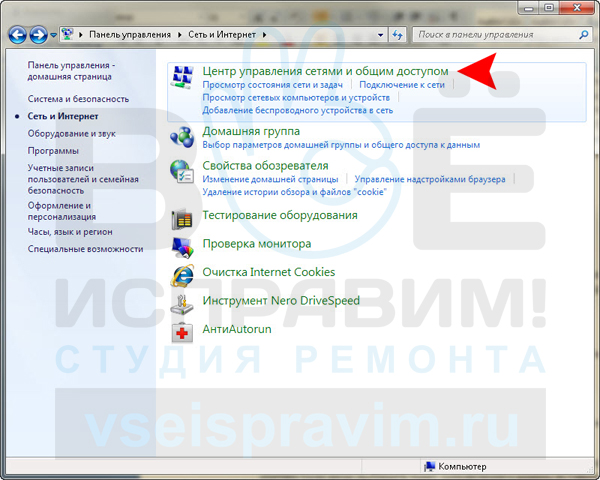Click the Refresh button next to address bar
Screen dimensions: 600x480
[x=398, y=35]
